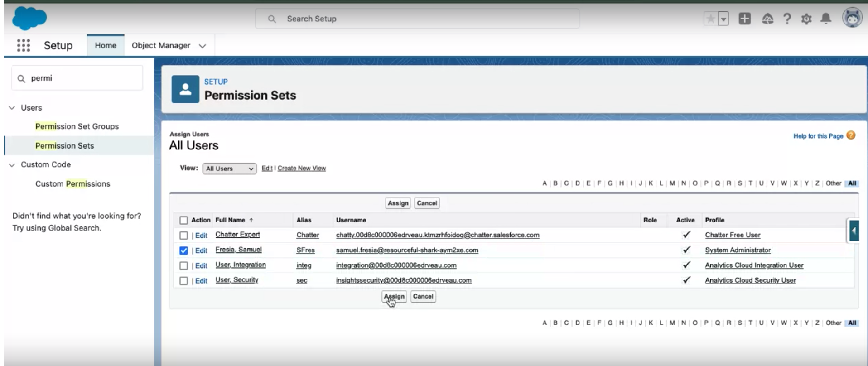Viewport: 868px width, 366px height.
Task: Click the Salesforce cloud logo
Action: click(29, 19)
